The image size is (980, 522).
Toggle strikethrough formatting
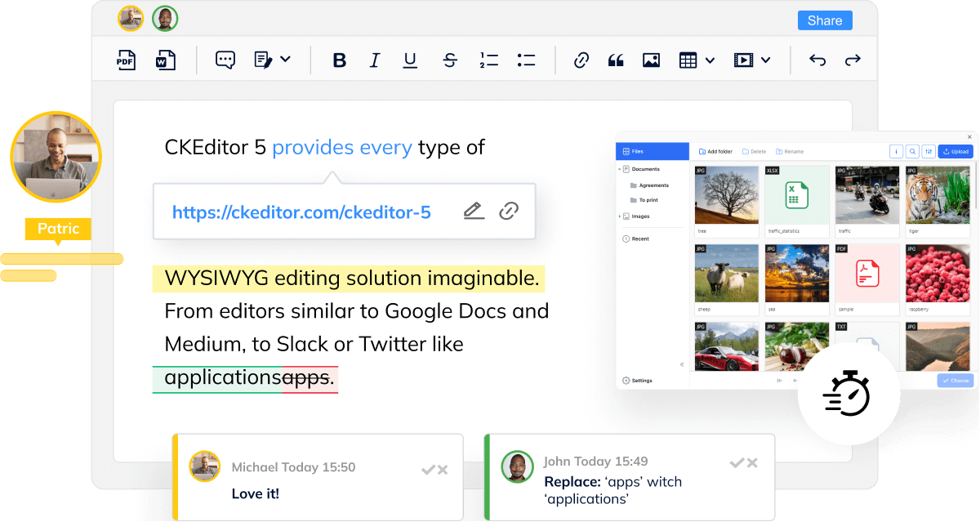point(450,60)
